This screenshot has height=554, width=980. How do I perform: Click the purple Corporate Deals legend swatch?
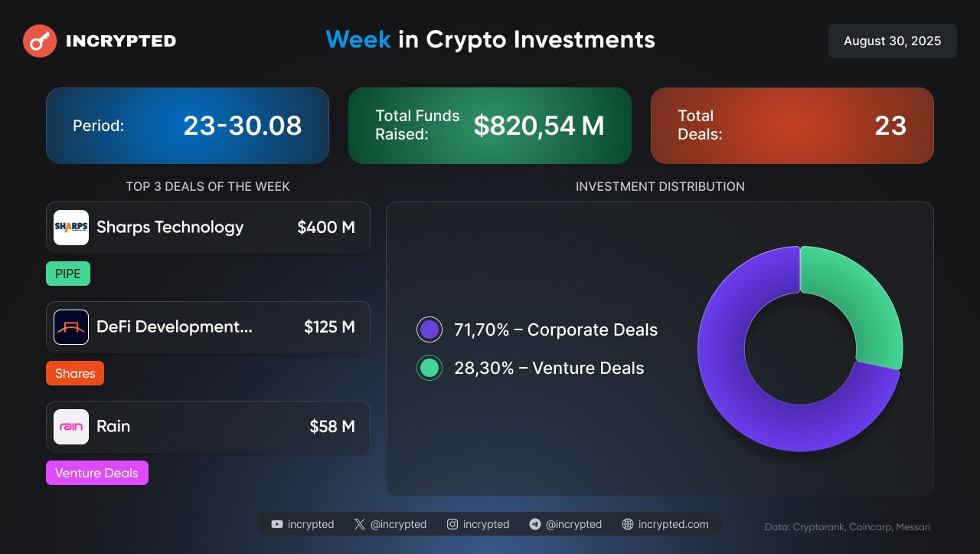pos(430,329)
